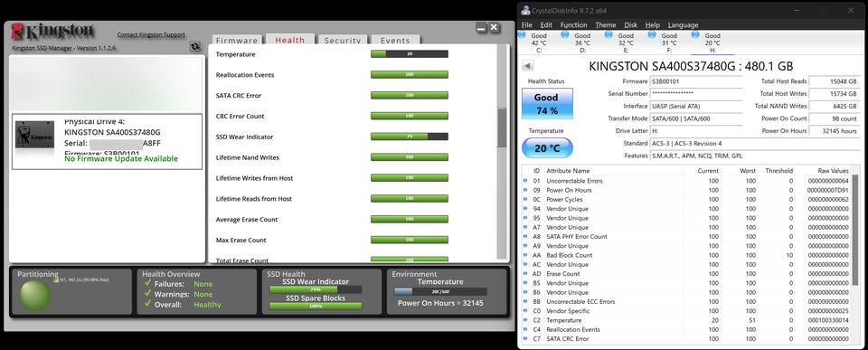Click the Power On Count value 98 count

[x=834, y=118]
